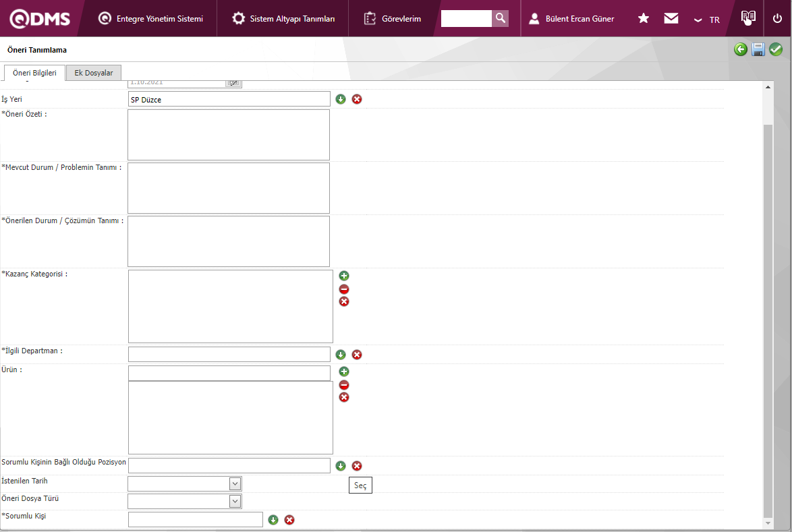Select Sorumlu Kişi with green arrow icon

(273, 520)
